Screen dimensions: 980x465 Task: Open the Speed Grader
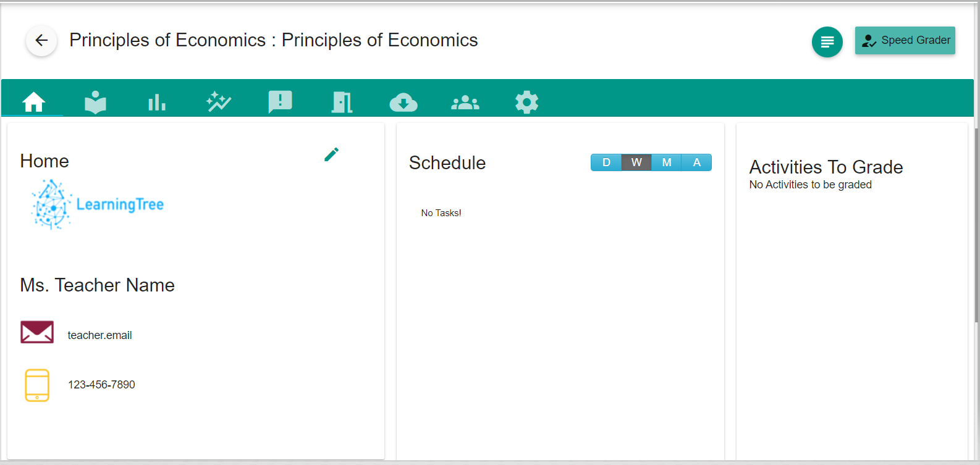pyautogui.click(x=905, y=41)
